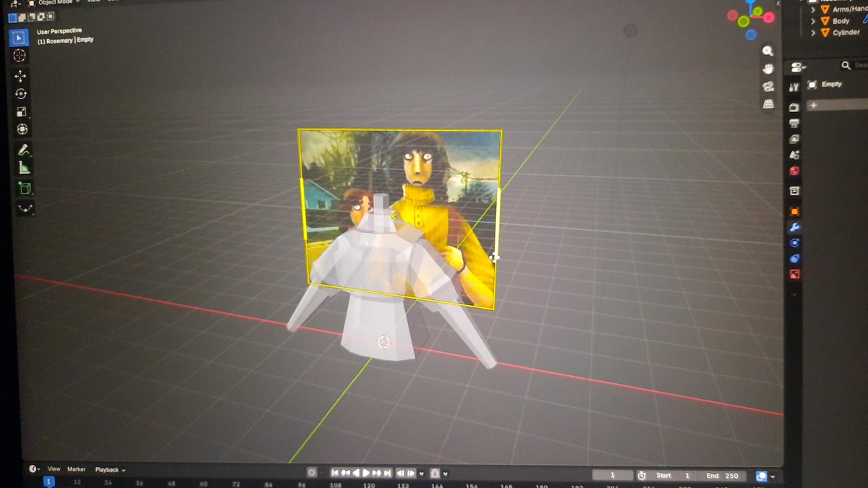868x488 pixels.
Task: Select the Scale tool
Action: click(x=21, y=111)
